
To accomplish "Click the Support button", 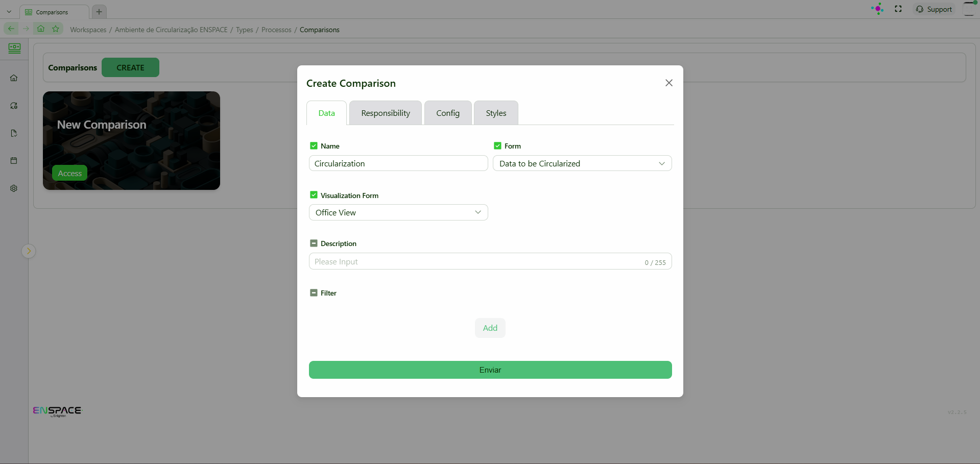I will 934,9.
